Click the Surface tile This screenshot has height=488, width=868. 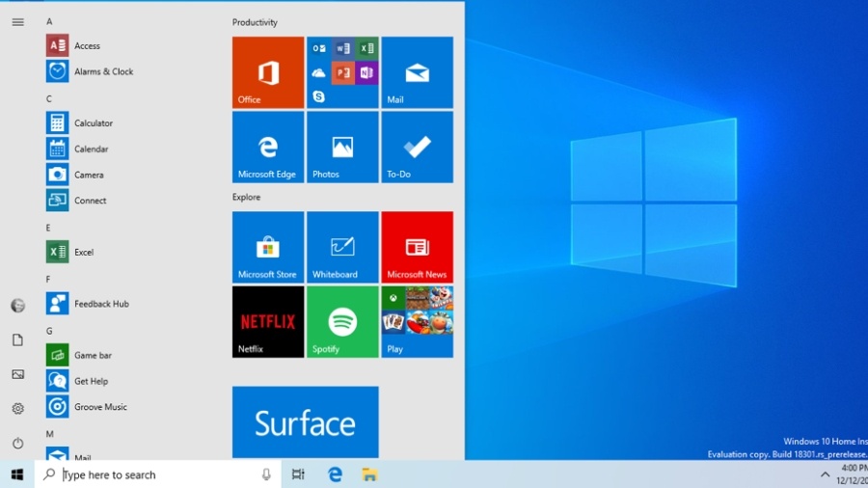pos(306,422)
